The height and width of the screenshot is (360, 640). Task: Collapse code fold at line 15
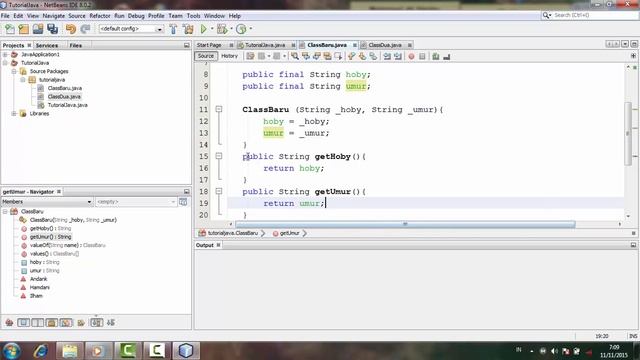pyautogui.click(x=219, y=156)
